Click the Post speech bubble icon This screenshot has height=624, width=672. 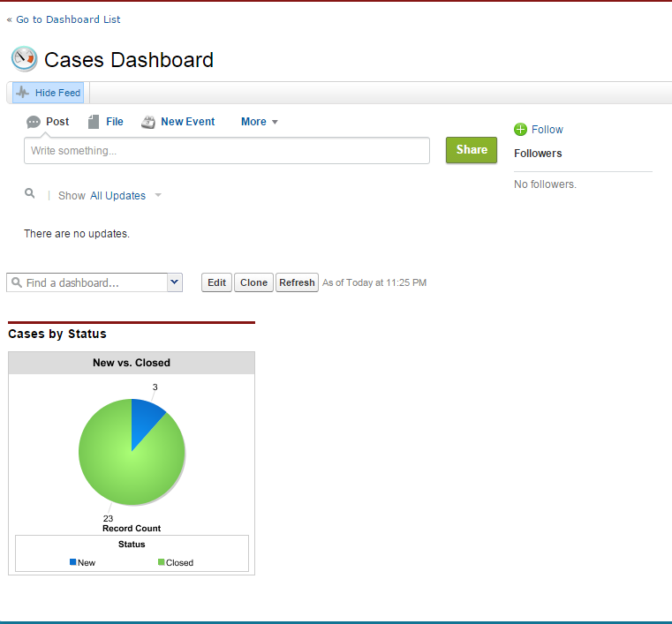click(x=34, y=122)
